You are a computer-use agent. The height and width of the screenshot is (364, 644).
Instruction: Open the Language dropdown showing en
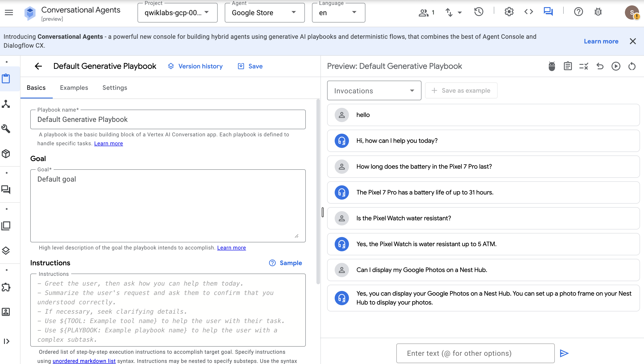point(338,12)
